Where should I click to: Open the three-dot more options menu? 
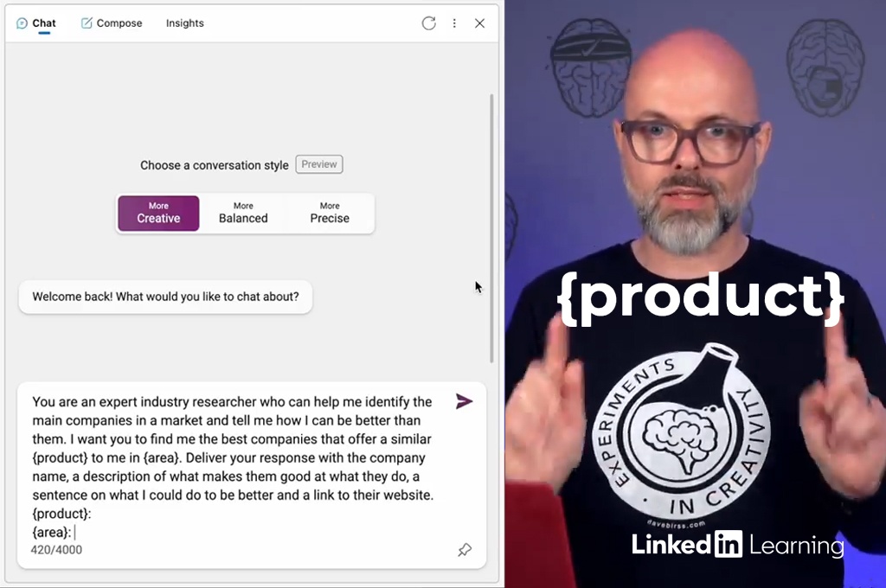click(454, 23)
